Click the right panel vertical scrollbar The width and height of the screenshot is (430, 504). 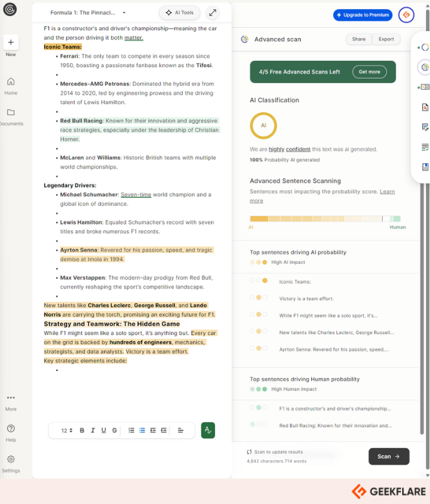422,308
